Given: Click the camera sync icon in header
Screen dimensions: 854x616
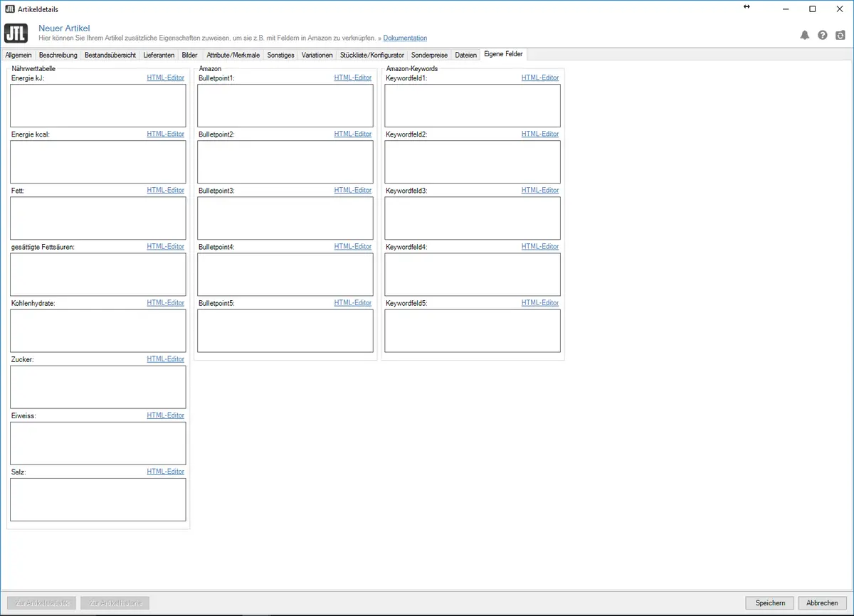Looking at the screenshot, I should tap(840, 35).
